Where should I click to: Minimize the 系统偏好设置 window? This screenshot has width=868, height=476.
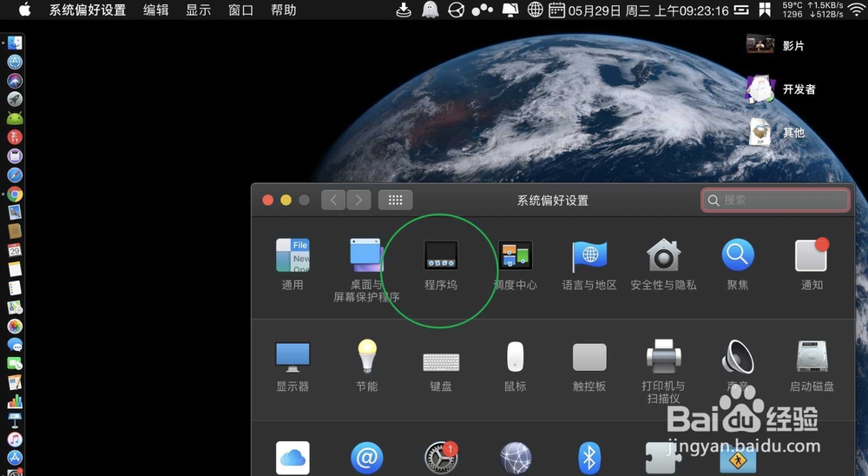point(286,200)
